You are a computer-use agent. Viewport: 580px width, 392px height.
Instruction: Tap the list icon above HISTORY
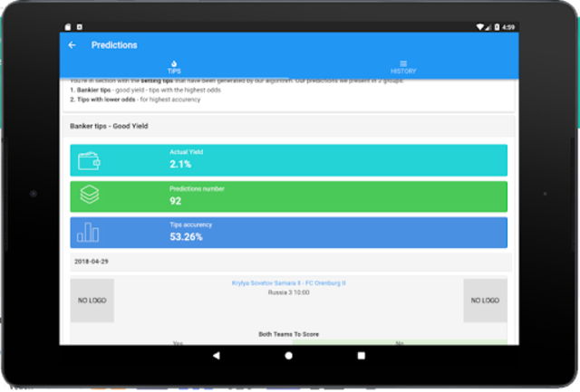point(403,62)
